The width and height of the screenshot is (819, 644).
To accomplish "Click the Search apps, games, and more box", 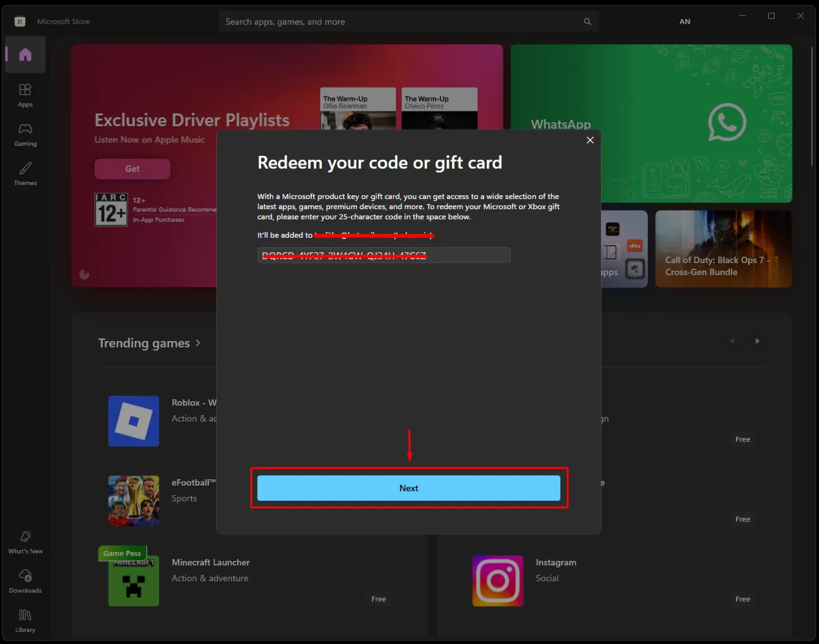I will coord(409,22).
